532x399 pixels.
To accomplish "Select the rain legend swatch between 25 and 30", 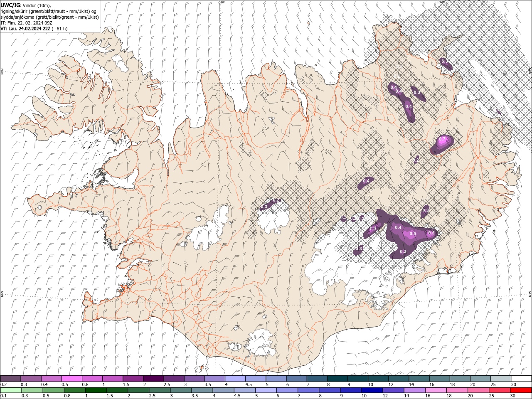I will tap(500, 390).
